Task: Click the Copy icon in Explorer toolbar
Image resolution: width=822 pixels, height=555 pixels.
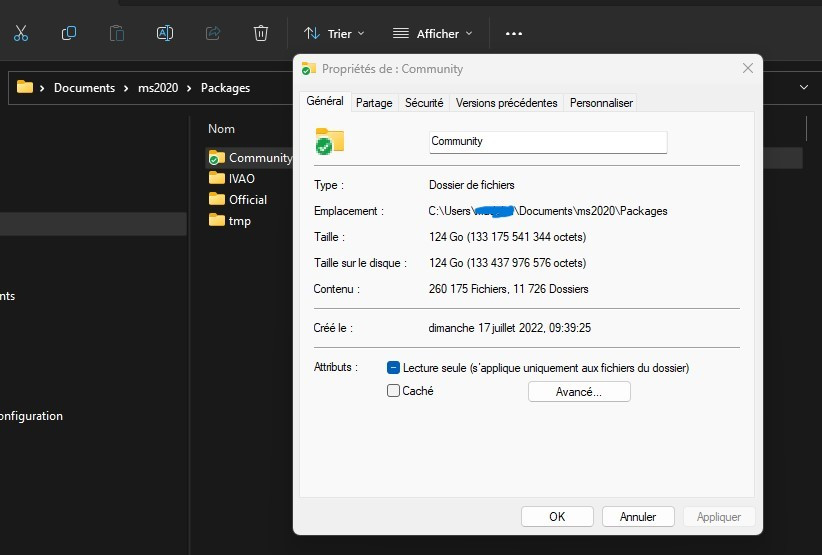Action: tap(69, 34)
